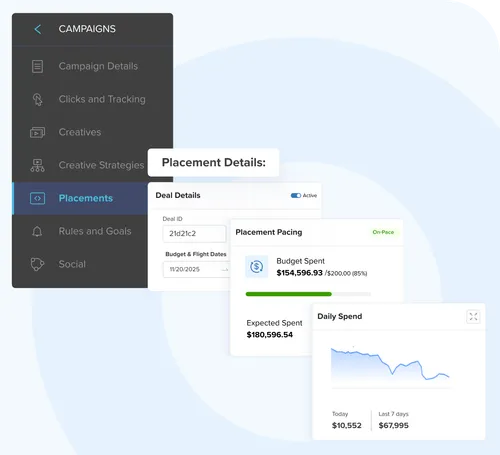Expand the Daily Spend chart fullscreen
The image size is (500, 455).
(473, 316)
